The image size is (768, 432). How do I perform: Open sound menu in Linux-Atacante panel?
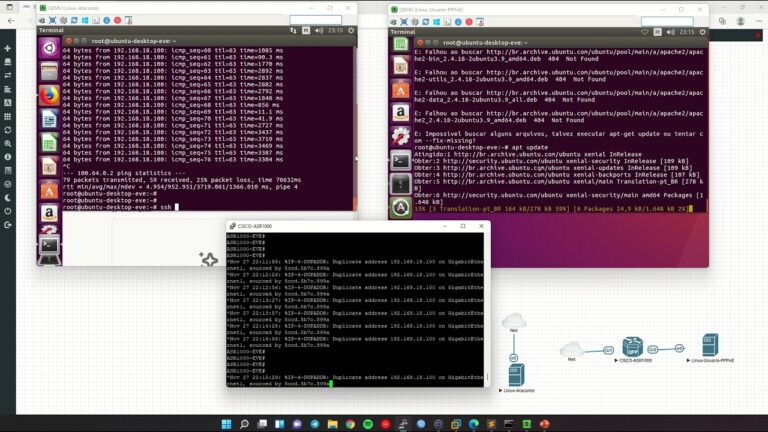tap(319, 30)
